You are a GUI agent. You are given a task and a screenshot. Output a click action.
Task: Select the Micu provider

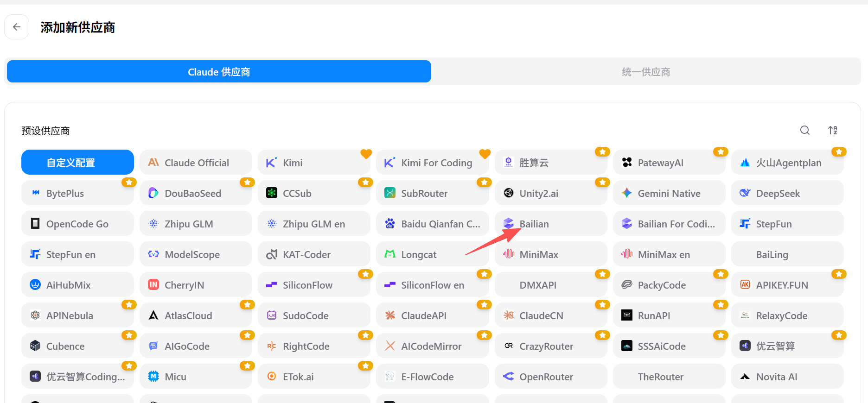(x=196, y=376)
